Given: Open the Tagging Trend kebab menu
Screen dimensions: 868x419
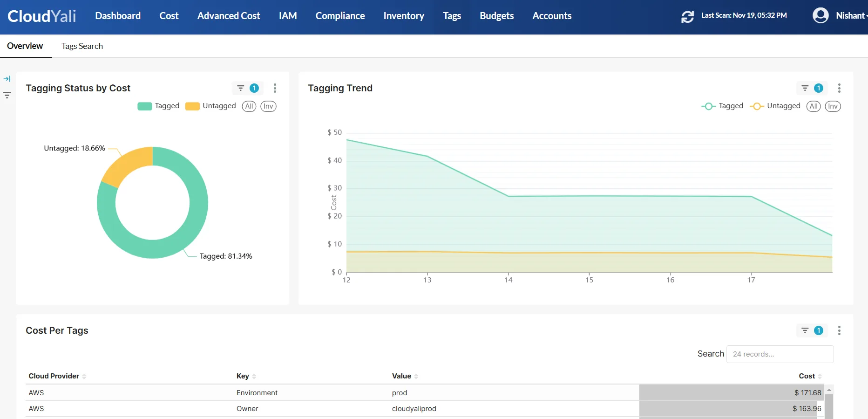Looking at the screenshot, I should 839,88.
